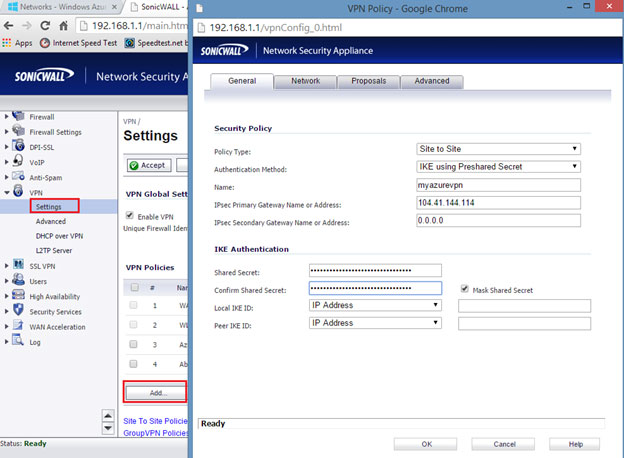The image size is (624, 458).
Task: Click the VoIP headset icon
Action: pyautogui.click(x=18, y=161)
